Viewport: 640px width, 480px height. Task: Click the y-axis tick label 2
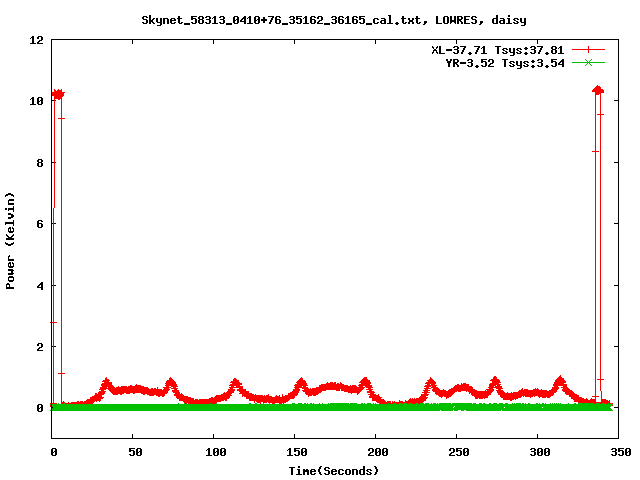(40, 347)
